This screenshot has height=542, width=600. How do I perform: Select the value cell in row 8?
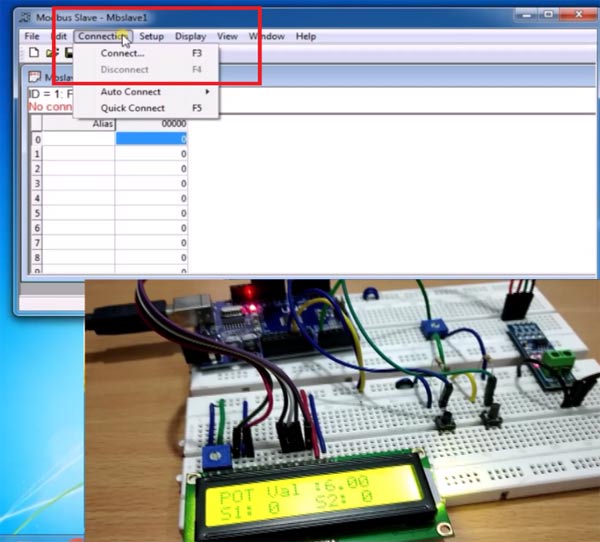click(x=151, y=258)
